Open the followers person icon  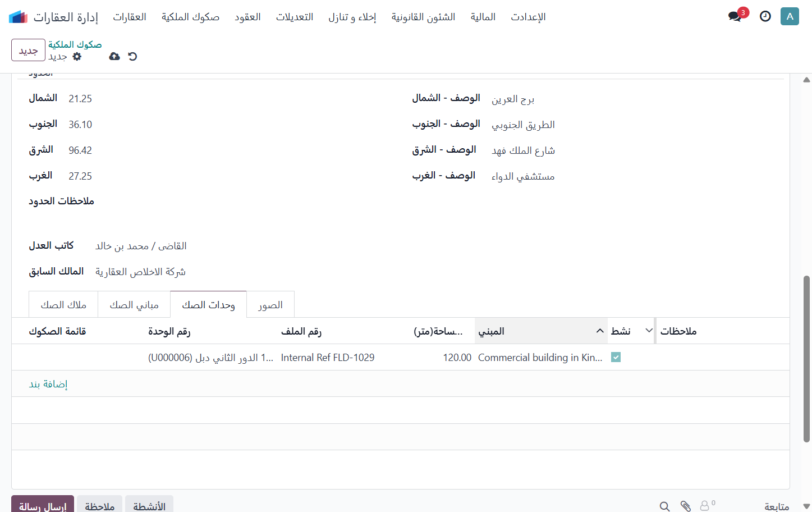(x=707, y=506)
